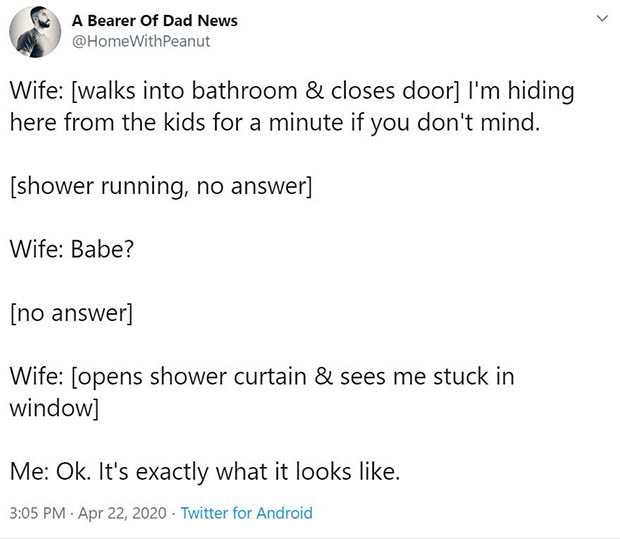This screenshot has height=539, width=620.
Task: Click the "Wife: Babe?" line
Action: (x=72, y=249)
